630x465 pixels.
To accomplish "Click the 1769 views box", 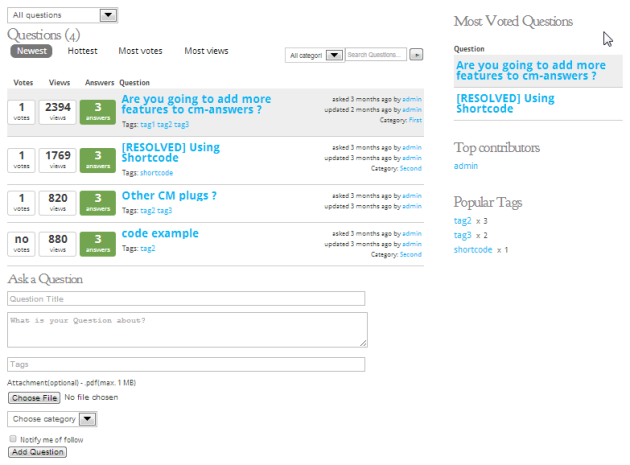I will [x=57, y=160].
